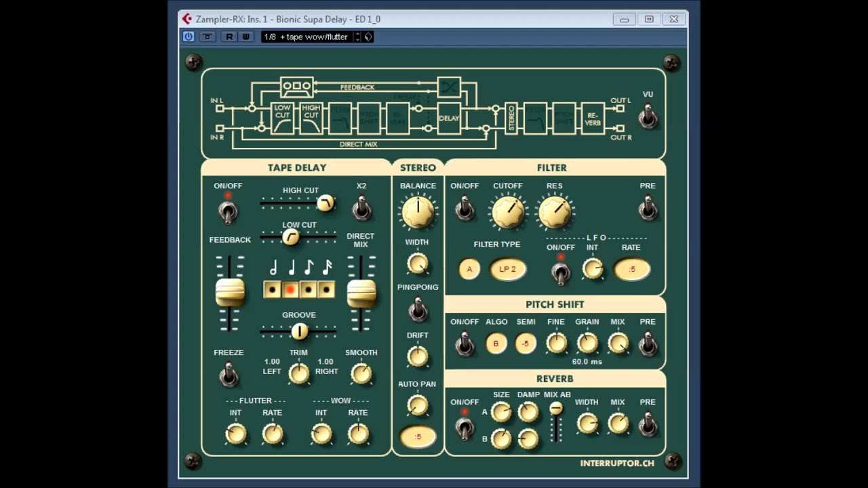Viewport: 868px width, 488px height.
Task: Click the Reverb WIDTH knob
Action: tap(587, 424)
